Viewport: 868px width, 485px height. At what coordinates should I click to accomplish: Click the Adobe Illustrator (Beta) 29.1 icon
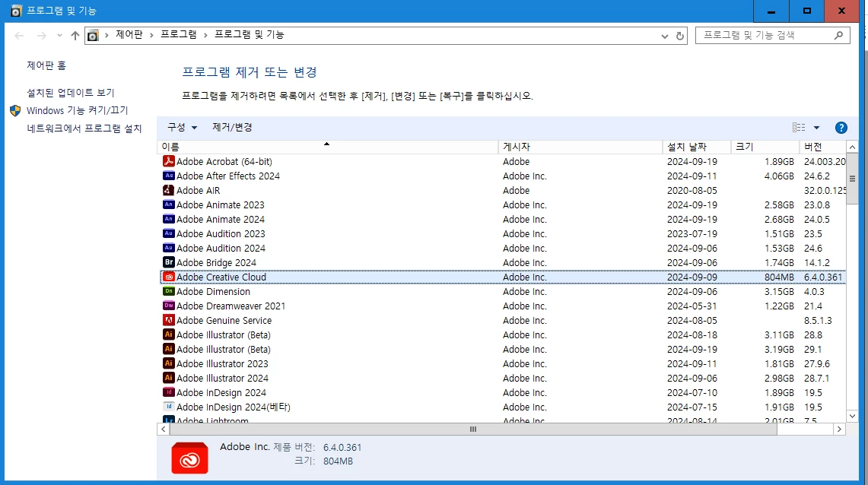pyautogui.click(x=169, y=349)
